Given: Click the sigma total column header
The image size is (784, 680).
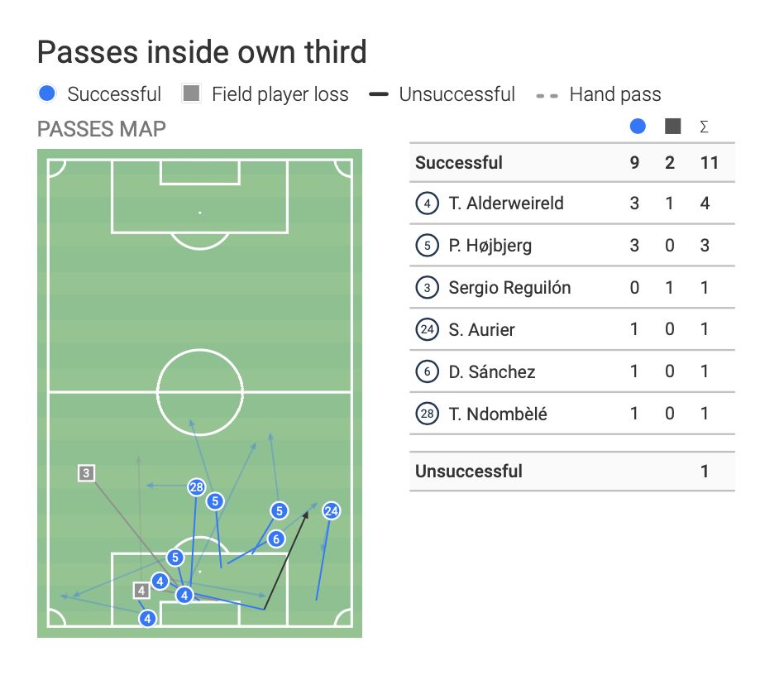Looking at the screenshot, I should point(705,127).
